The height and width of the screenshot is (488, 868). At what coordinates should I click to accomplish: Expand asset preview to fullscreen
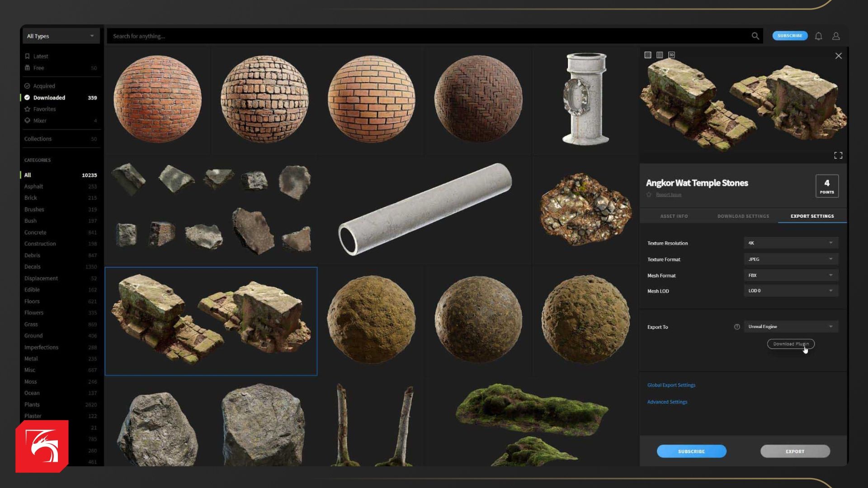838,155
